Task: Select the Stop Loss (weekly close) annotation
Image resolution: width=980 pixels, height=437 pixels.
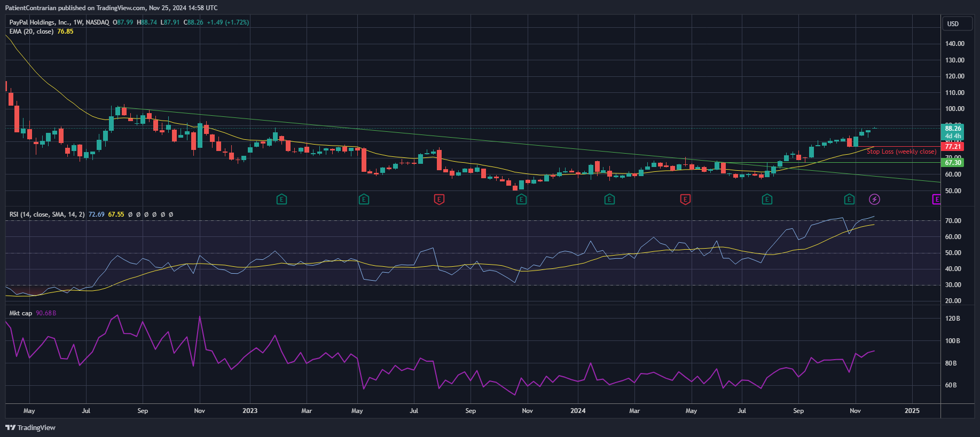Action: (901, 152)
